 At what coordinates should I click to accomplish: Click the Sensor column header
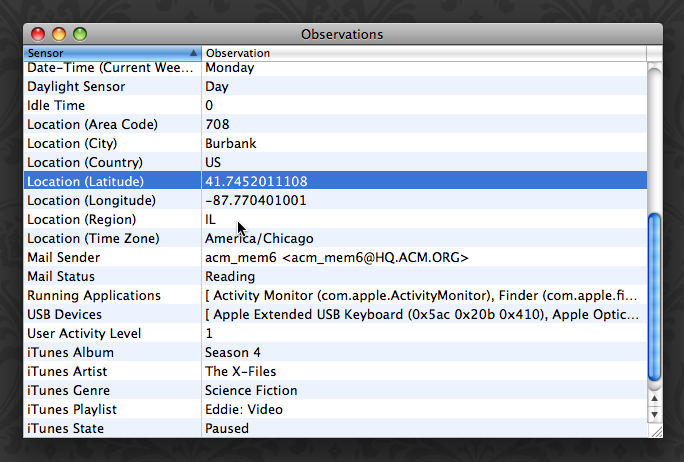(112, 53)
